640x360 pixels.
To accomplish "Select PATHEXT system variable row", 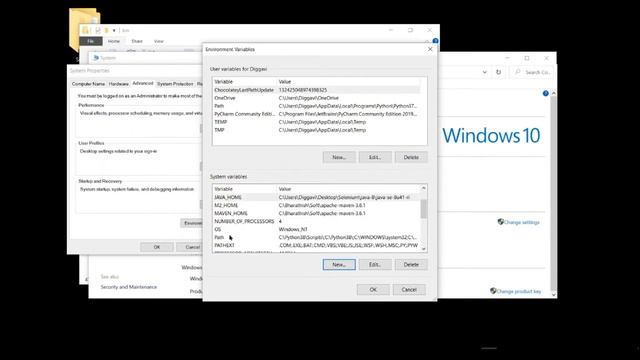I will tap(317, 245).
